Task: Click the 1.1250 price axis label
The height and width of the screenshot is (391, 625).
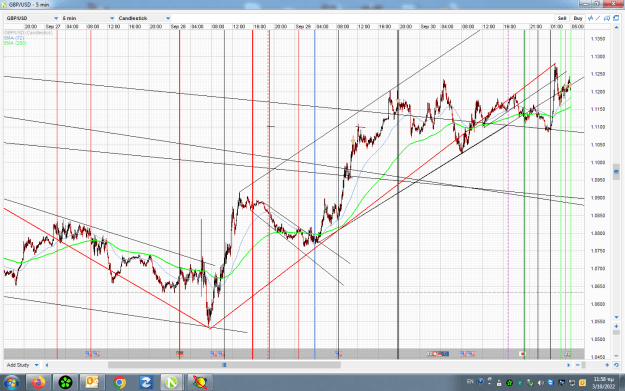Action: [598, 74]
